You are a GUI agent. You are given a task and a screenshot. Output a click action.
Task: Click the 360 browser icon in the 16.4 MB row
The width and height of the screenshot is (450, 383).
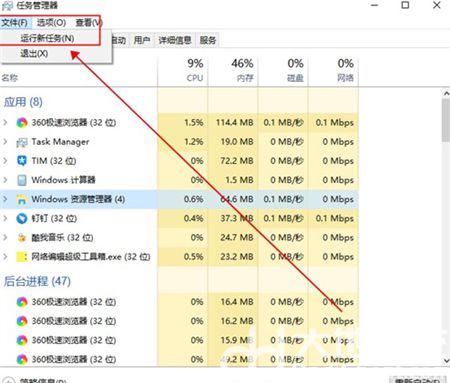[x=22, y=302]
